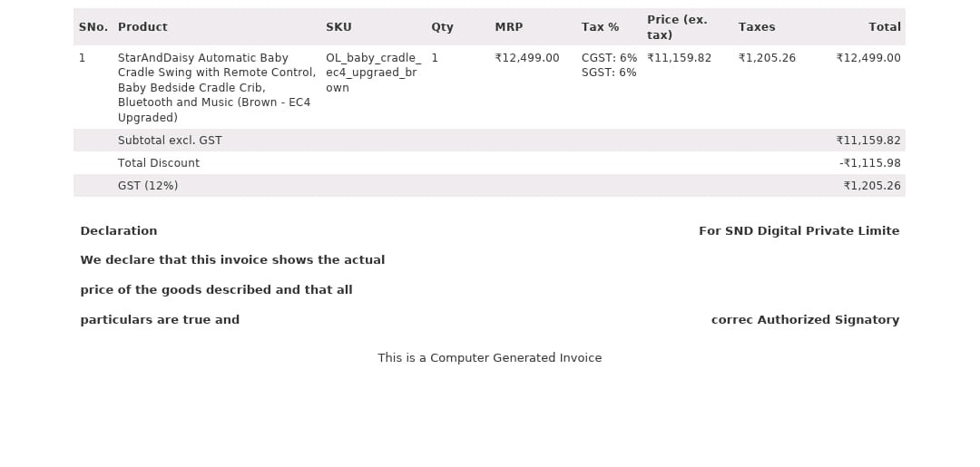
Task: Click the Declaration heading
Action: [x=119, y=231]
